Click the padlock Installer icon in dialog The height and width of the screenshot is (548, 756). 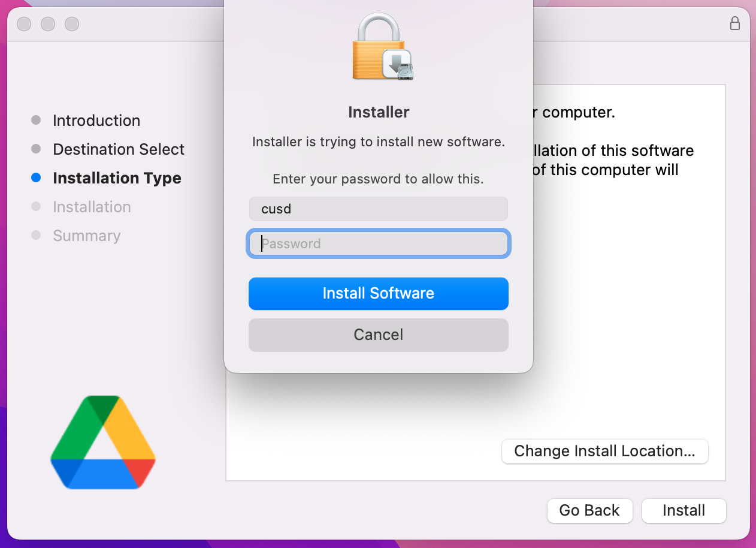point(383,47)
